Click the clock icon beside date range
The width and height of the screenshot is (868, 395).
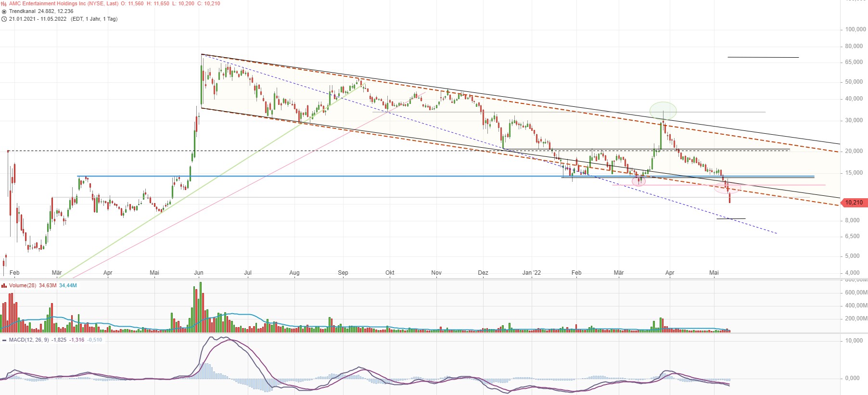(x=4, y=19)
